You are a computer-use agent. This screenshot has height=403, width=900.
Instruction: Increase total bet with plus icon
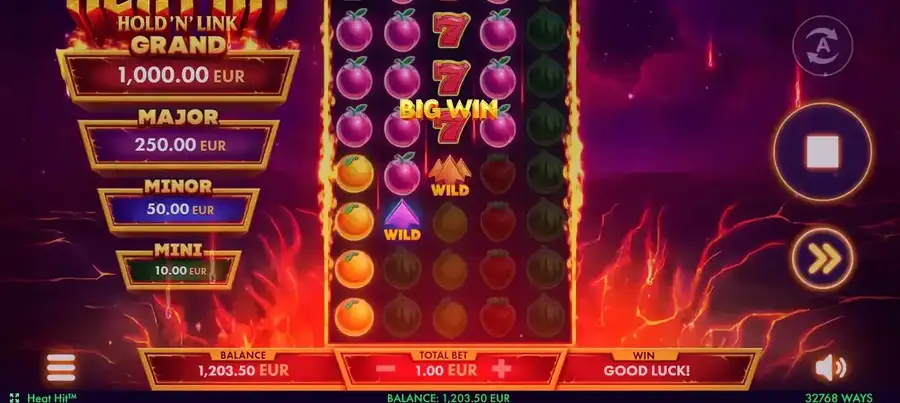(x=501, y=369)
